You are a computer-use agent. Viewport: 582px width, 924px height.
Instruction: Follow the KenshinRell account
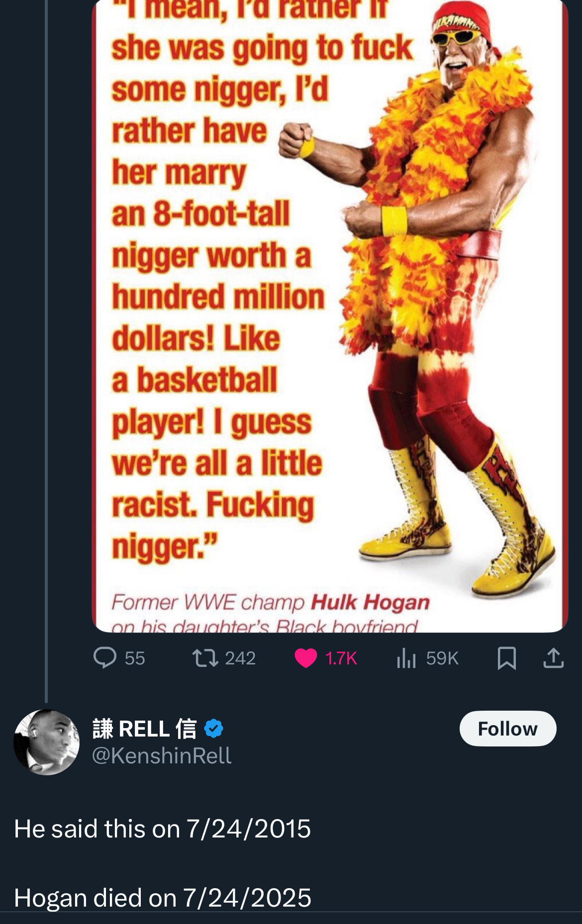tap(507, 729)
